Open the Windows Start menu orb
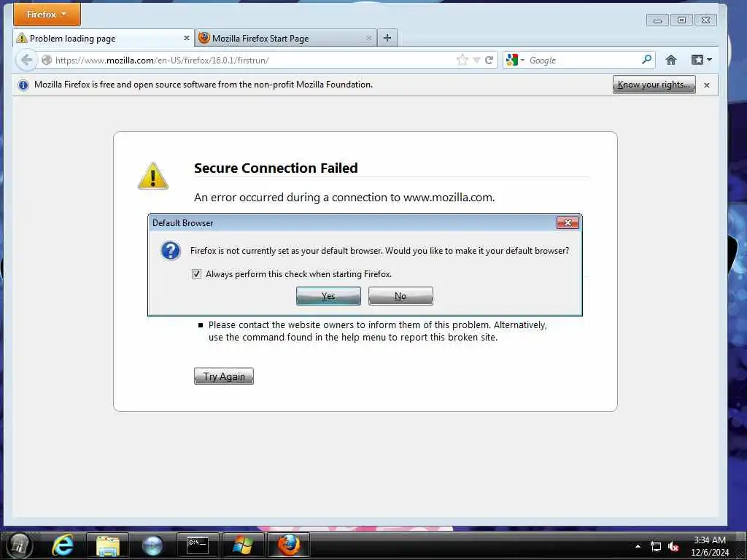747x560 pixels. 20,545
